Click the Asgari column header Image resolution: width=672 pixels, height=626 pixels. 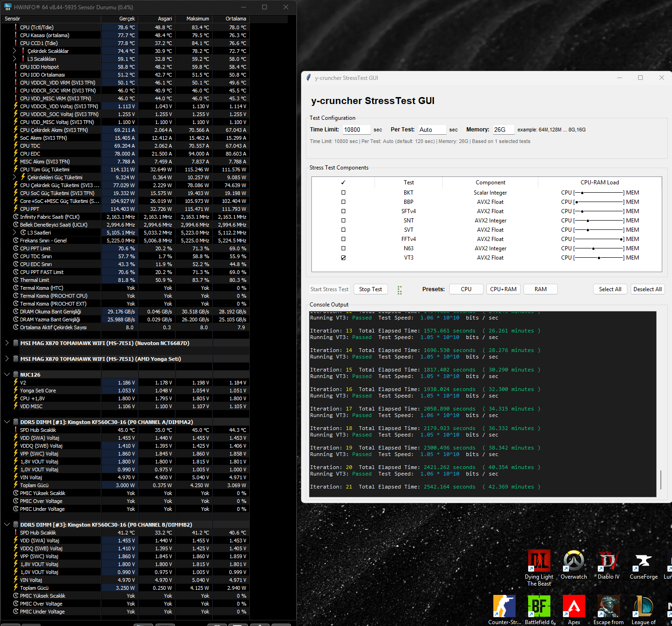click(x=157, y=19)
